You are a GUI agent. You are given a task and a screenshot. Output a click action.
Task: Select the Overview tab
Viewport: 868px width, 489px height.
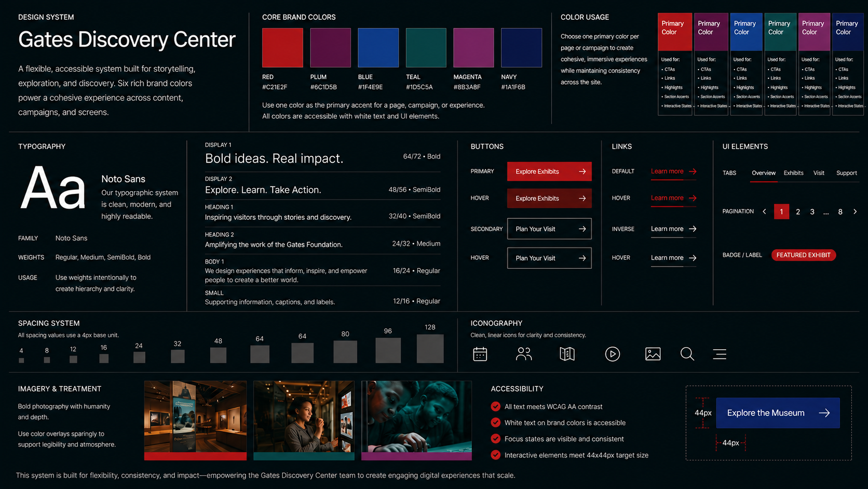point(764,173)
